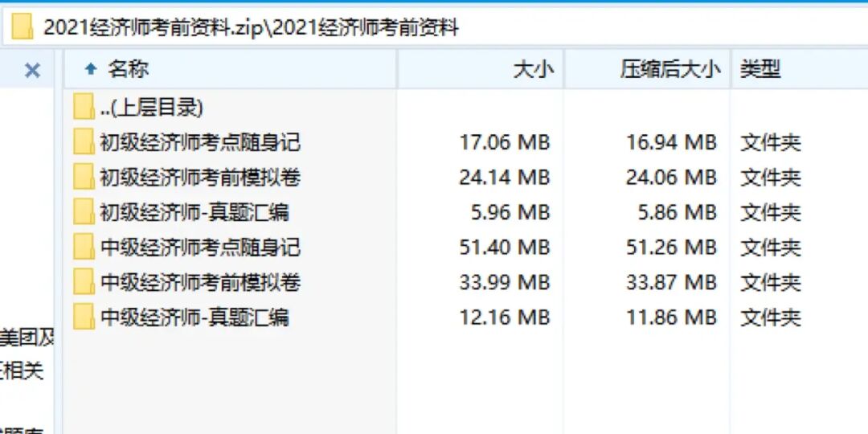Click the size value 12.16 MB
Image resolution: width=868 pixels, height=434 pixels.
[x=504, y=317]
